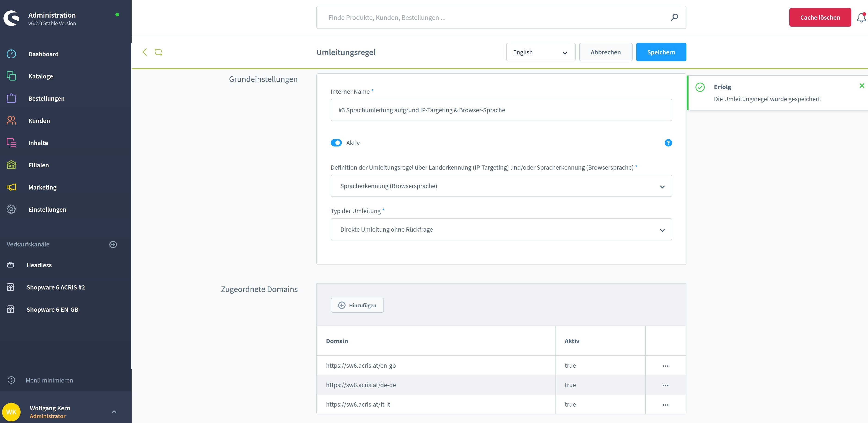The height and width of the screenshot is (423, 868).
Task: Open the Spracherkennung (Browsersprache) dropdown
Action: (x=501, y=186)
